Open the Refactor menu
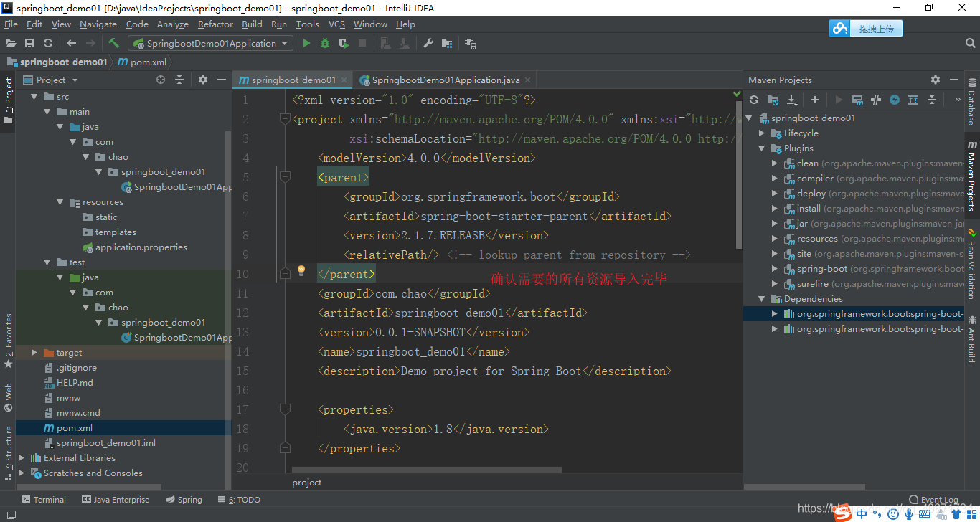The height and width of the screenshot is (522, 980). click(215, 24)
